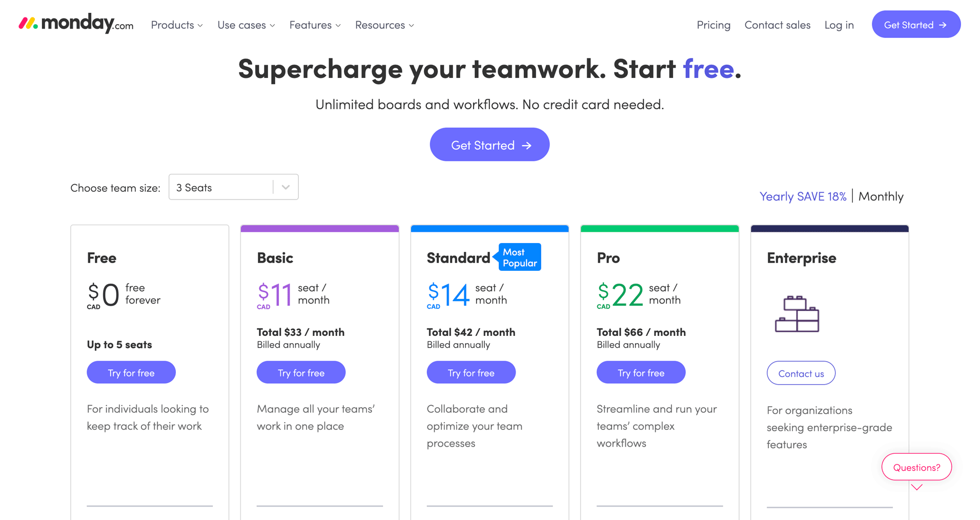
Task: Switch billing to Yearly SAVE 18%
Action: 803,196
